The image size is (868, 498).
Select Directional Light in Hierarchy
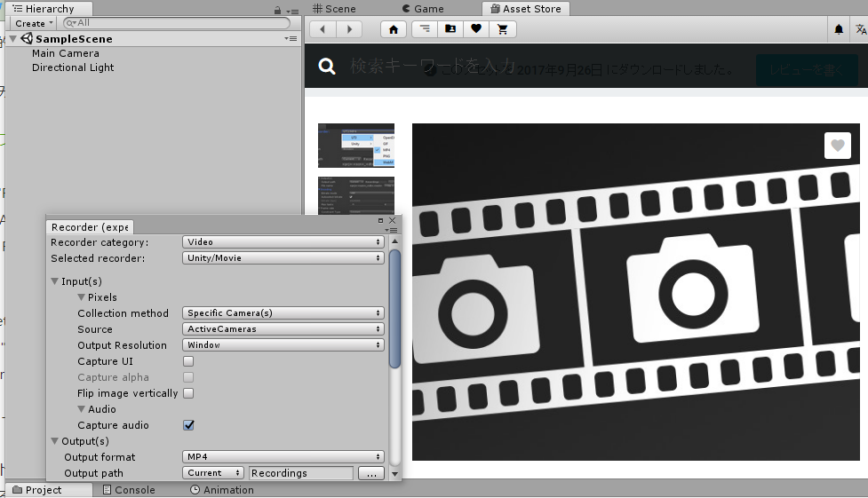click(x=73, y=67)
